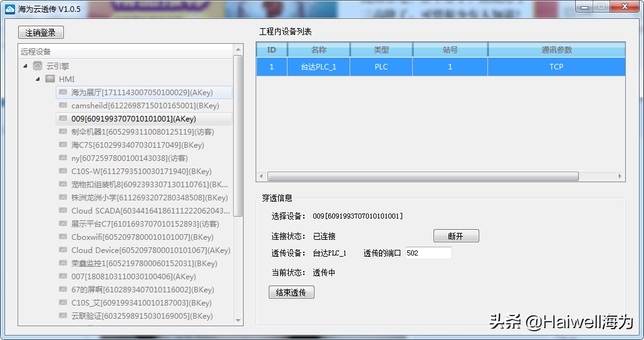Click the device icon beside Cboxwifi
The height and width of the screenshot is (340, 644).
click(63, 237)
